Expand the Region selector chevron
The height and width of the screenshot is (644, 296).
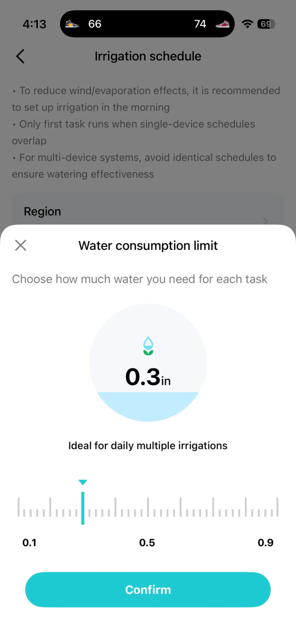coord(265,221)
